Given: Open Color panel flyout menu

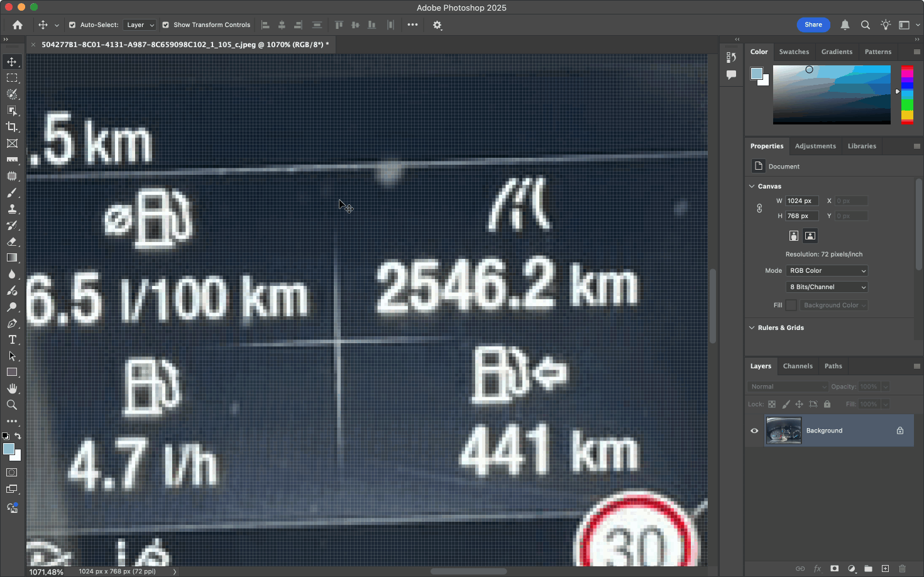Looking at the screenshot, I should coord(916,52).
